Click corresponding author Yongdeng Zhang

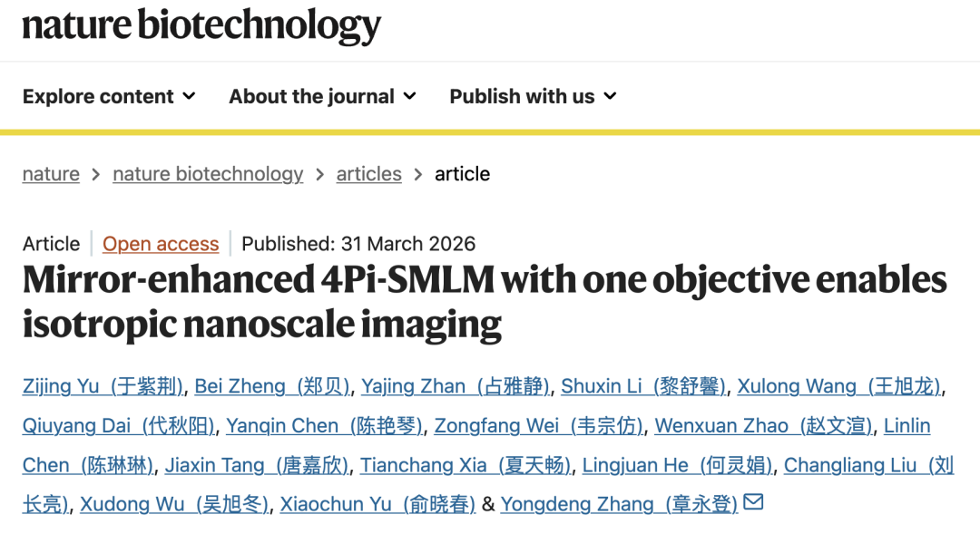point(619,504)
